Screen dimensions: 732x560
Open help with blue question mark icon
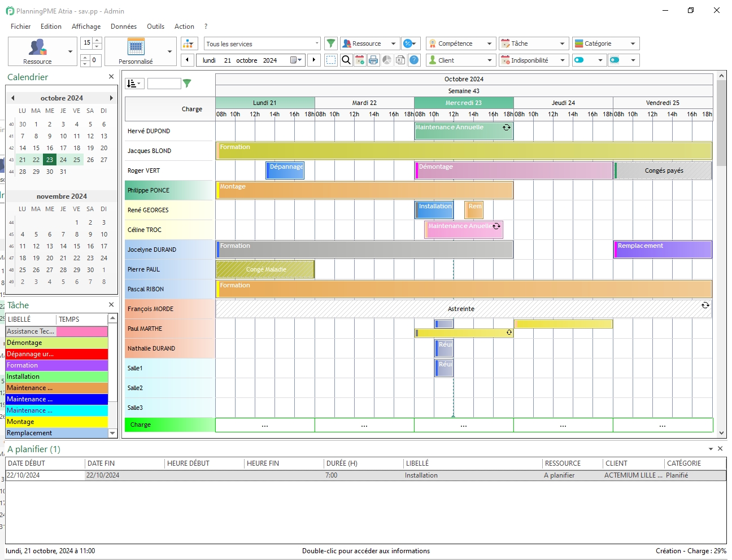pyautogui.click(x=414, y=60)
